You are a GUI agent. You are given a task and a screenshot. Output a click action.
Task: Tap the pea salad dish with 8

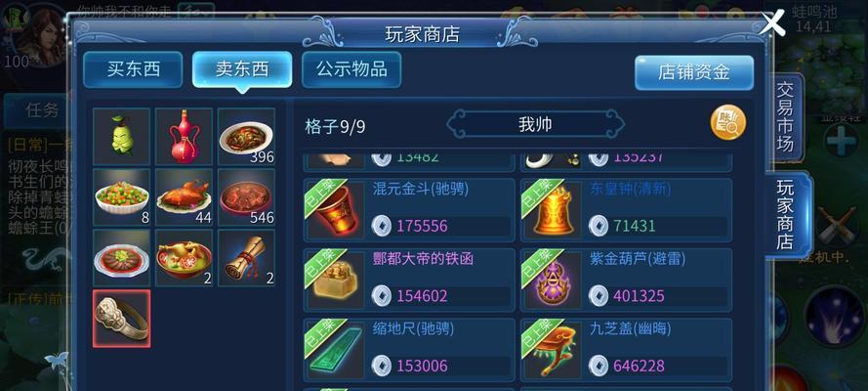point(121,197)
